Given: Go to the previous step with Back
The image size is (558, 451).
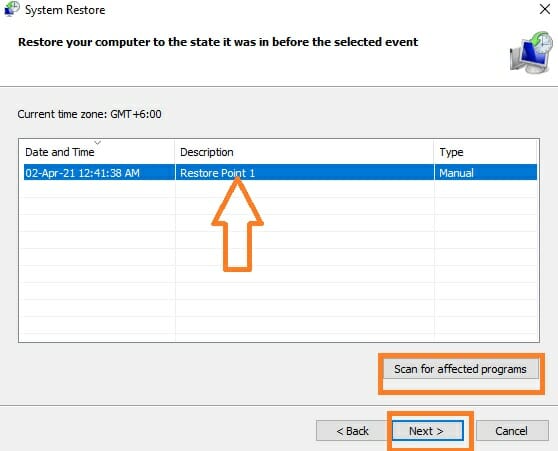Looking at the screenshot, I should (352, 431).
